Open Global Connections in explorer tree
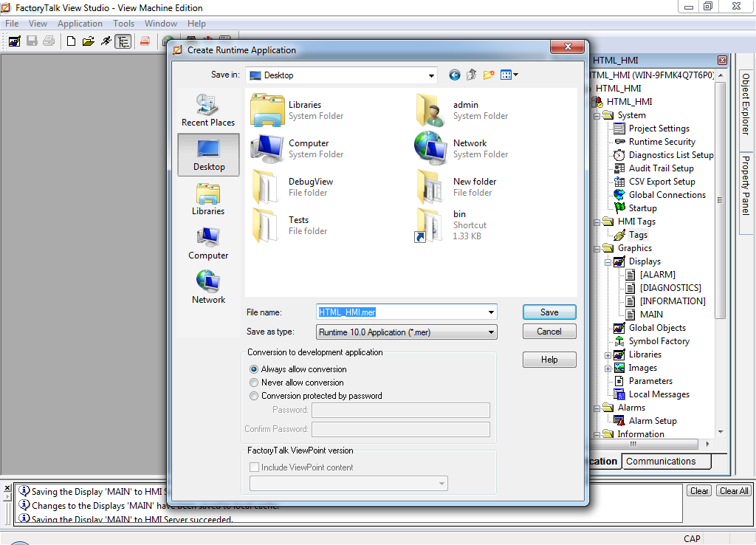The width and height of the screenshot is (756, 545). coord(667,195)
